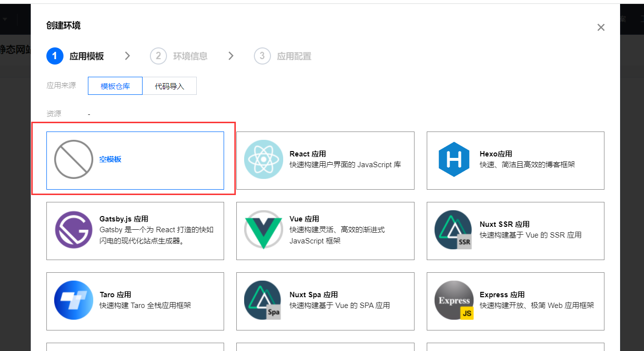Close the 创建环境 dialog
Viewport: 644px width, 351px height.
click(x=601, y=27)
